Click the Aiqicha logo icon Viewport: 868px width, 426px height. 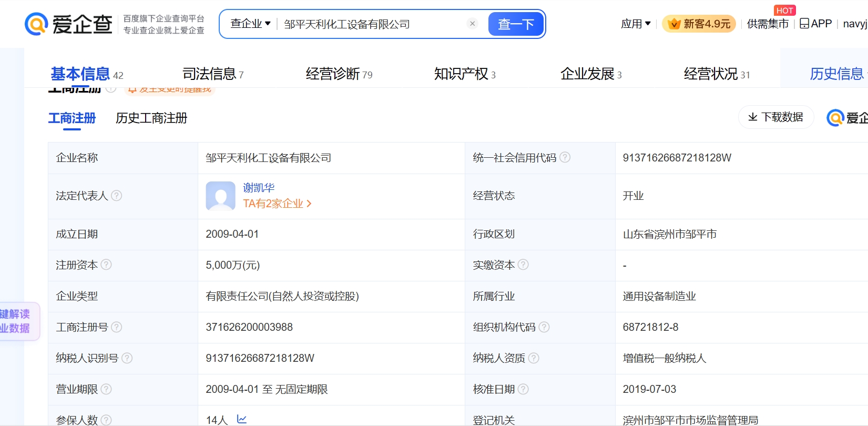coord(37,24)
